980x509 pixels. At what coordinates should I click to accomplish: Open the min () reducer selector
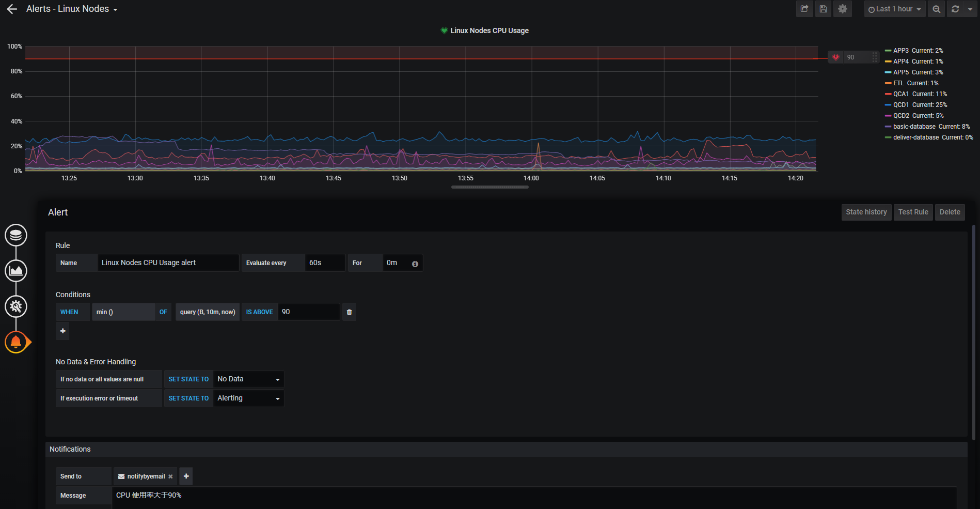coord(123,312)
